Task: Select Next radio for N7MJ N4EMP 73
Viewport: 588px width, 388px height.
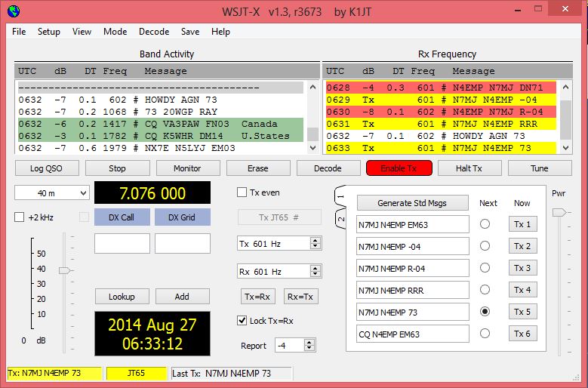Action: pos(485,312)
